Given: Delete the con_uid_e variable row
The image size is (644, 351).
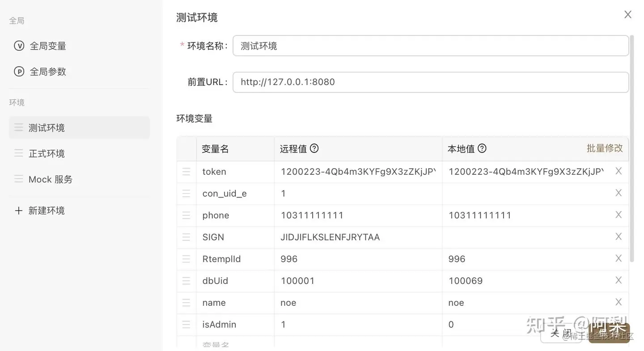Looking at the screenshot, I should (x=619, y=193).
